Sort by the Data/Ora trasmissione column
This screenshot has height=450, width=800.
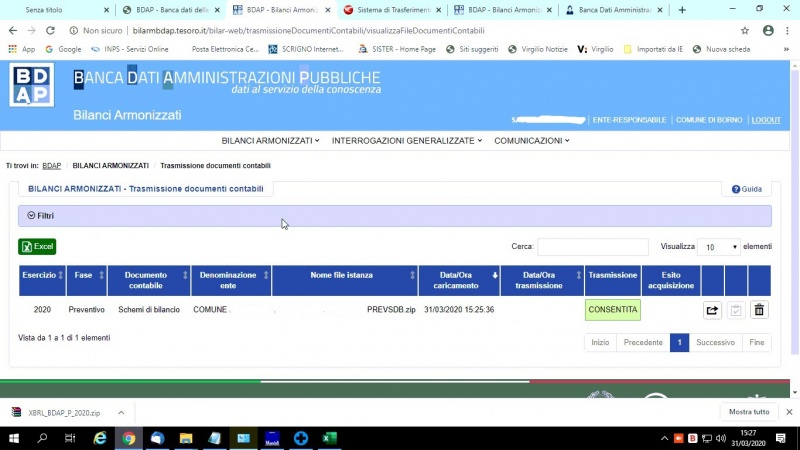tap(542, 280)
